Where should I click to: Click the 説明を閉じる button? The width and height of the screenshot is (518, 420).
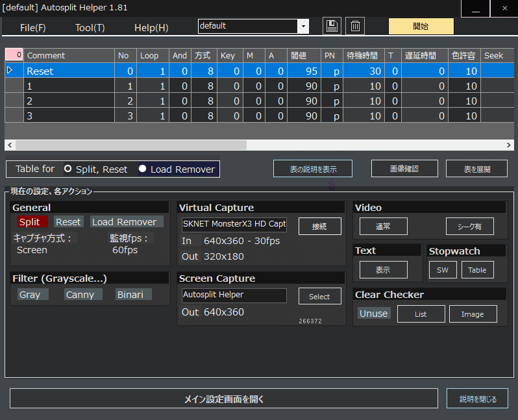[477, 399]
